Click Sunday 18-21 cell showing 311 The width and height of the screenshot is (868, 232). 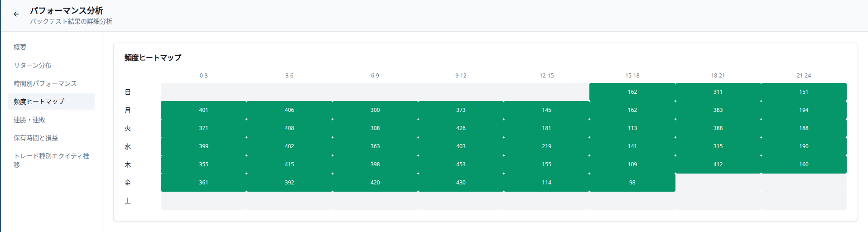coord(718,92)
